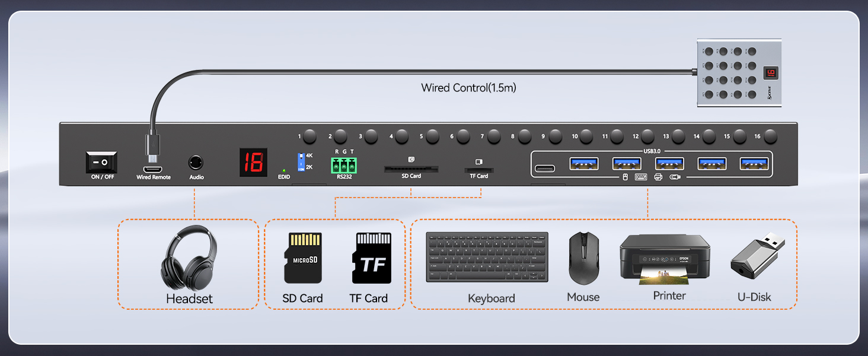Flip the ON / OFF rocker switch
The height and width of the screenshot is (356, 868).
click(102, 161)
